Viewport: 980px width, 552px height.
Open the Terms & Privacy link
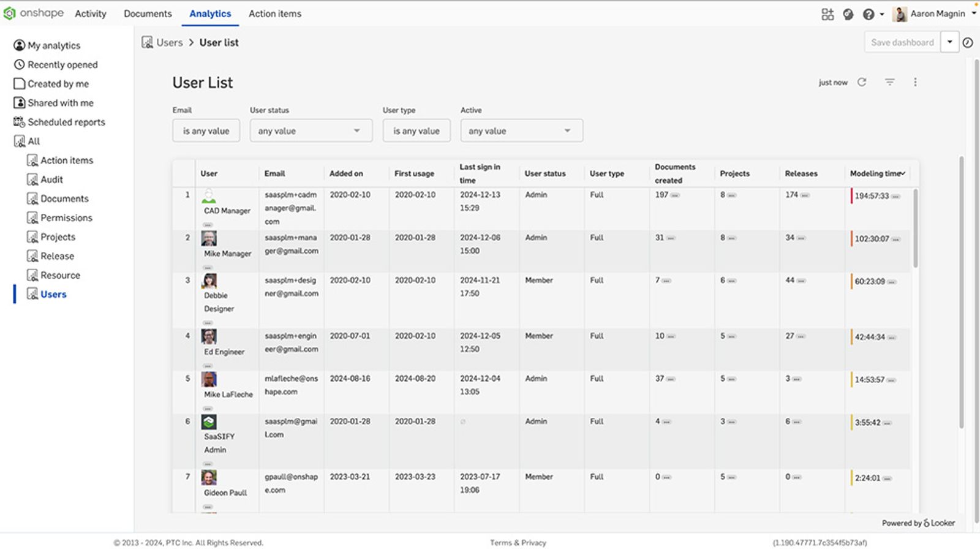pos(517,542)
